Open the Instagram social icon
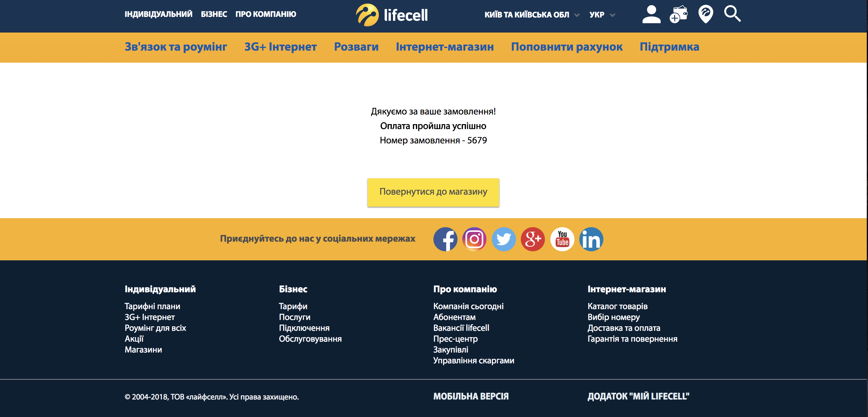 point(474,239)
